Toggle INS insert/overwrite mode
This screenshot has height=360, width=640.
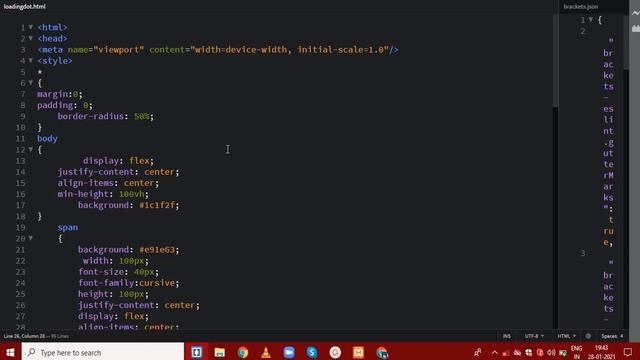(507, 336)
